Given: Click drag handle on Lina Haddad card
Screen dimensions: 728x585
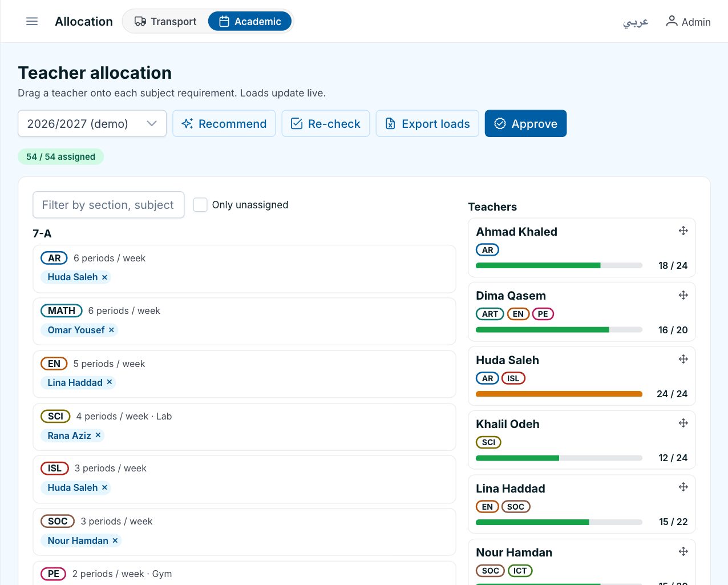Looking at the screenshot, I should (683, 487).
